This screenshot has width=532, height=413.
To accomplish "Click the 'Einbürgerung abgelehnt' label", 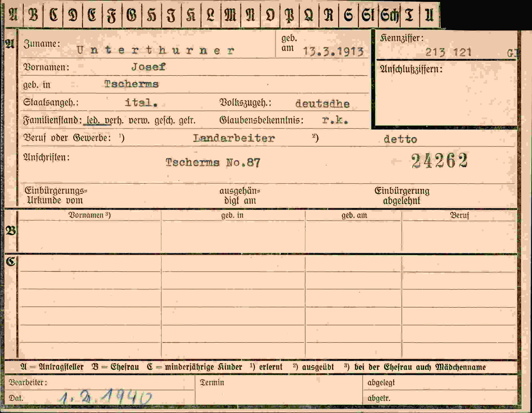I will click(402, 195).
